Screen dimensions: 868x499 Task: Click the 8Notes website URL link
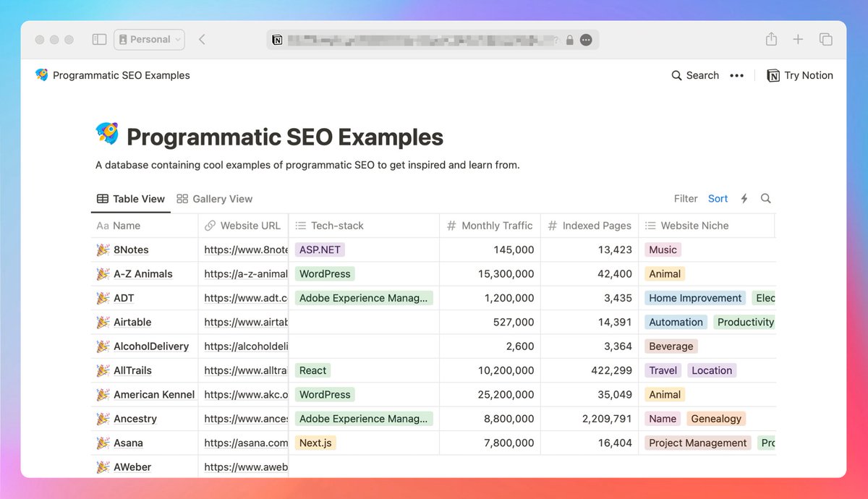click(x=246, y=249)
